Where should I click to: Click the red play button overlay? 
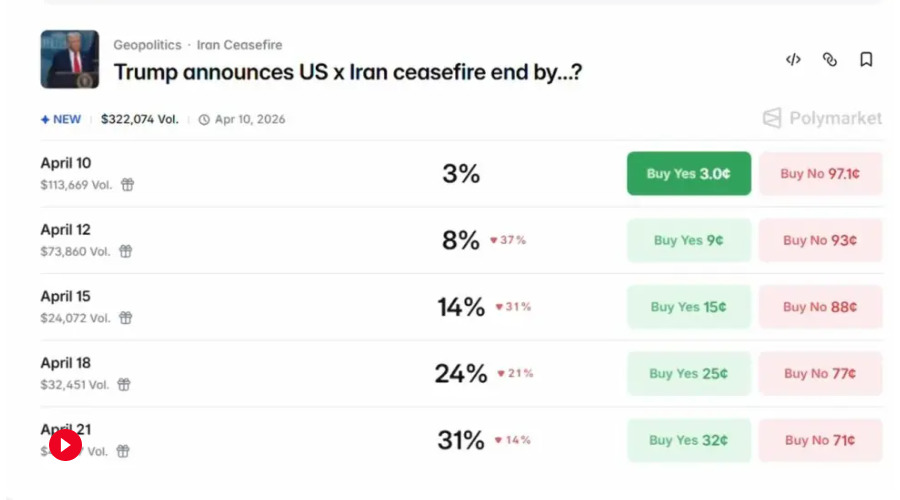(x=65, y=445)
